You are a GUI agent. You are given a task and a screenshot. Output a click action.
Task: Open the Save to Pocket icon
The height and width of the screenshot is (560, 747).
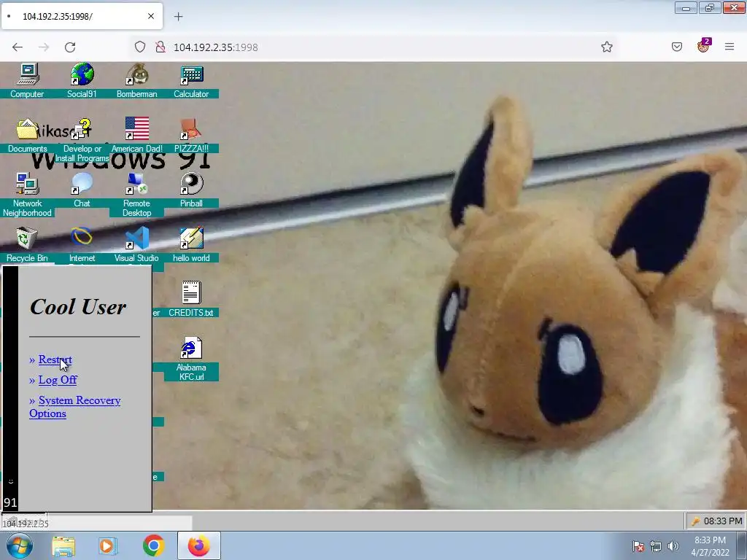click(x=676, y=47)
